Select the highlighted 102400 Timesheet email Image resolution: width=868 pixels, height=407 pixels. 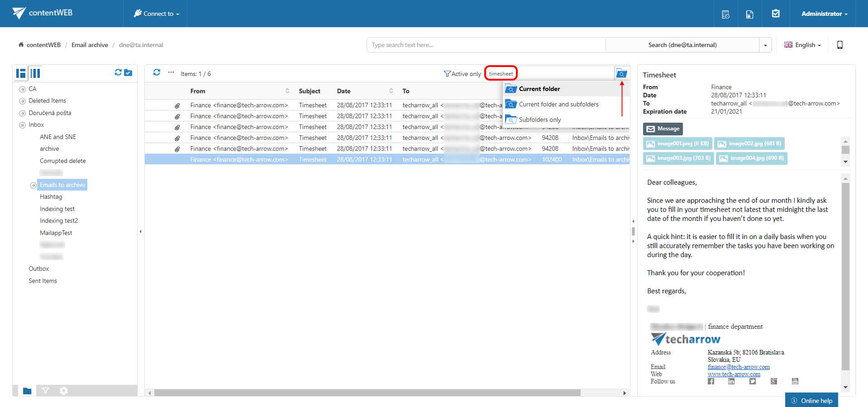387,159
